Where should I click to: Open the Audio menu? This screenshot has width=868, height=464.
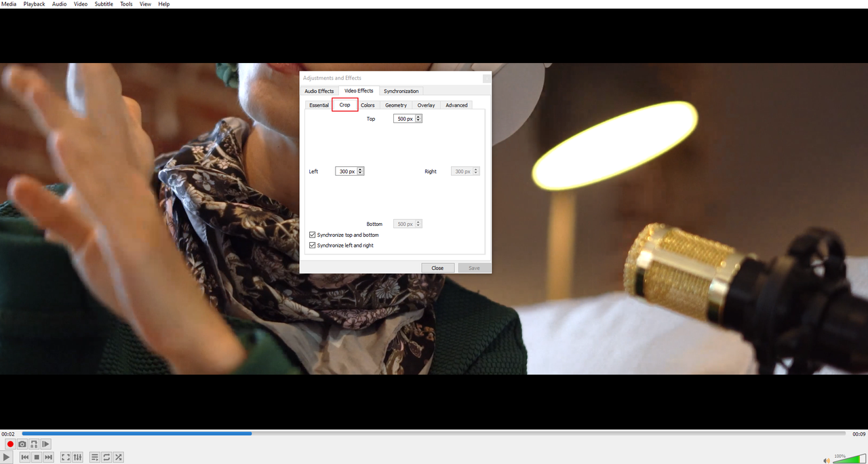tap(60, 4)
